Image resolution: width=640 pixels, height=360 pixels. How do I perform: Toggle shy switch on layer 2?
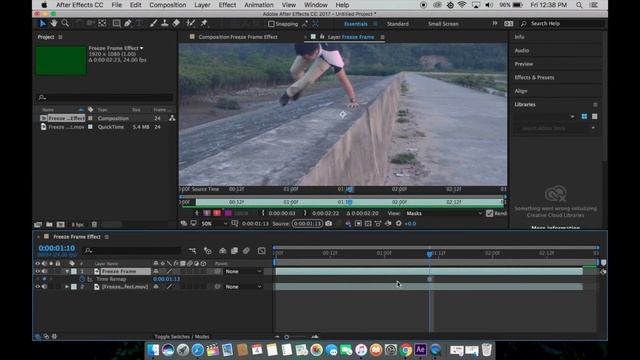coord(156,287)
